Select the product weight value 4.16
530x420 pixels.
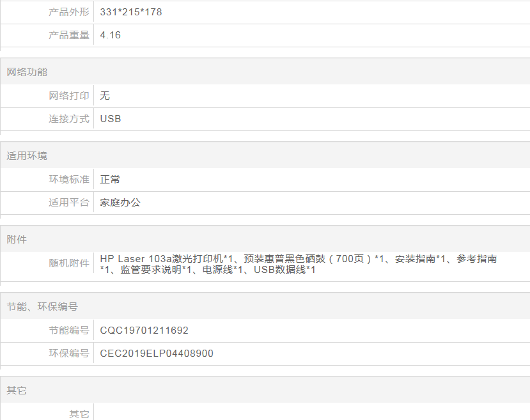111,35
